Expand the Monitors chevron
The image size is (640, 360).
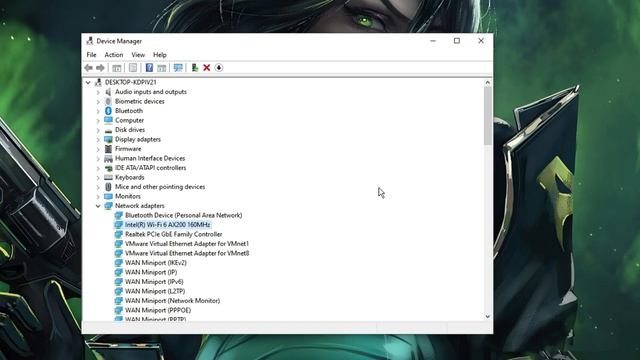pos(98,197)
